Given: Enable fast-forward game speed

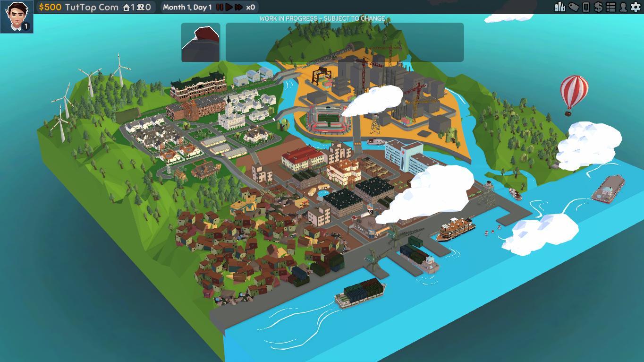Looking at the screenshot, I should (x=239, y=7).
